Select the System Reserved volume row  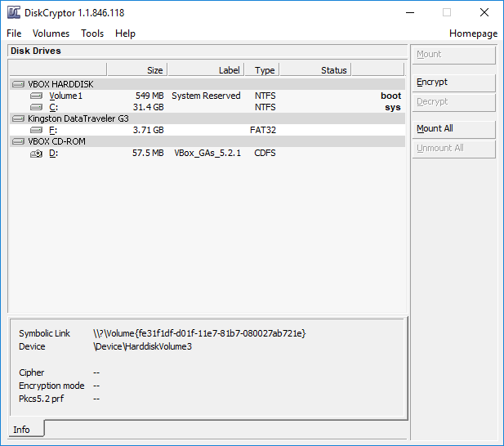pyautogui.click(x=206, y=96)
